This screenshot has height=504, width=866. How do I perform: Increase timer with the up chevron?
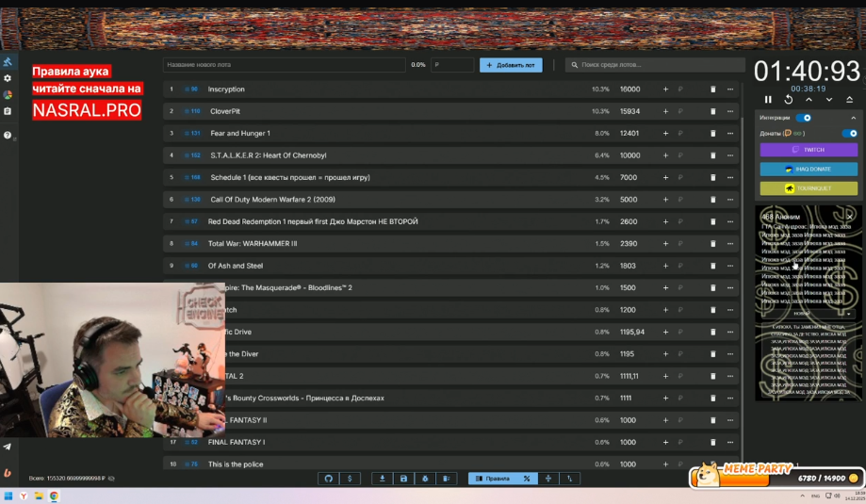(809, 99)
